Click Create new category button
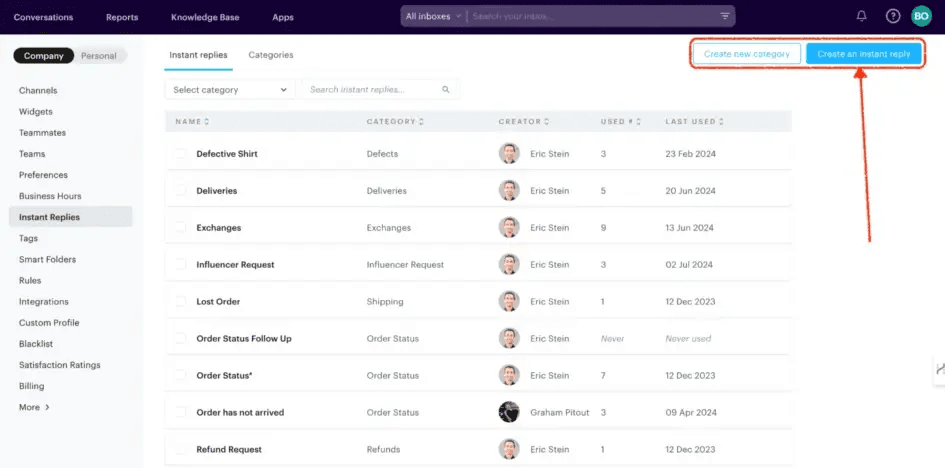Viewport: 945px width, 468px height. 746,54
